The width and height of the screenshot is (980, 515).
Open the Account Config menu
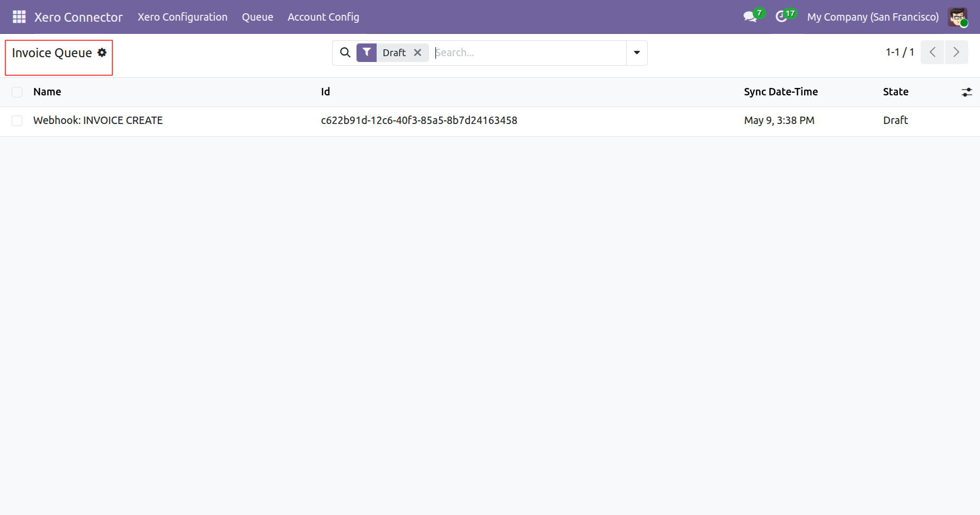[x=323, y=17]
